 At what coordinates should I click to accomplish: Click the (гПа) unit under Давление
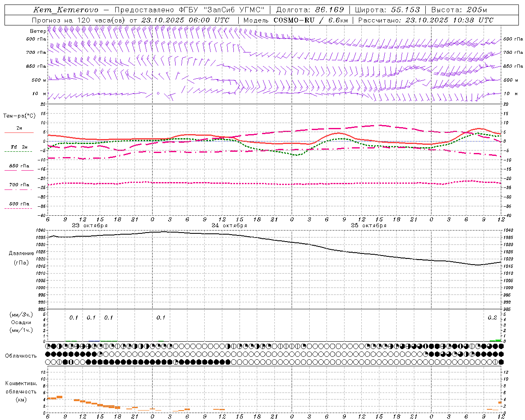[21, 262]
